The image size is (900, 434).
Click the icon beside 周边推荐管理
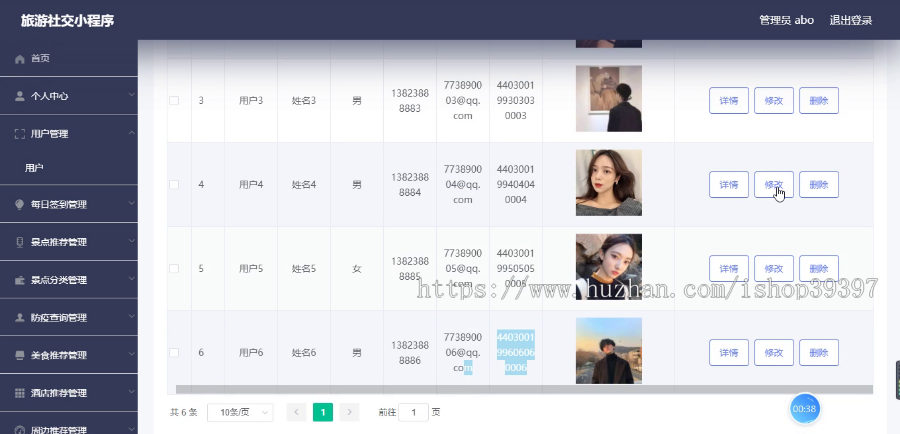pyautogui.click(x=20, y=430)
